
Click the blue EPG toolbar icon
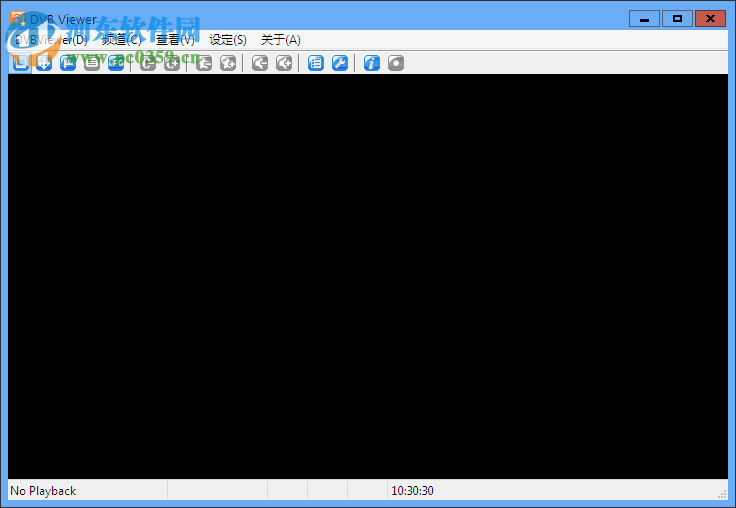116,63
